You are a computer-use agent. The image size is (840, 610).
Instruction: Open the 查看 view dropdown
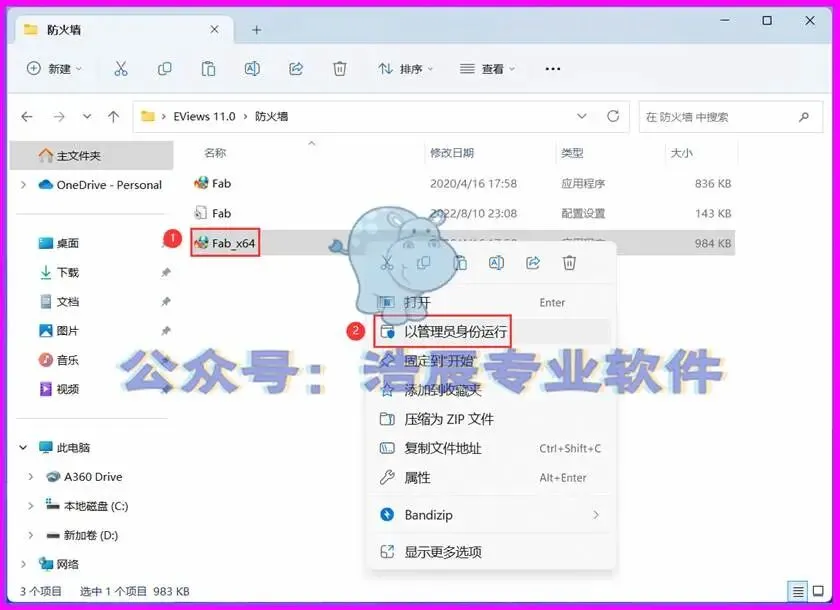(487, 69)
